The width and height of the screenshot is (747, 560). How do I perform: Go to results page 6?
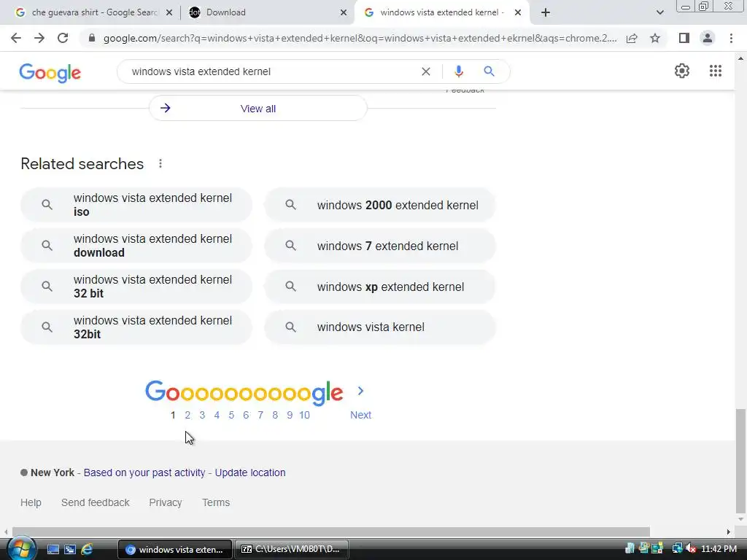(x=246, y=415)
